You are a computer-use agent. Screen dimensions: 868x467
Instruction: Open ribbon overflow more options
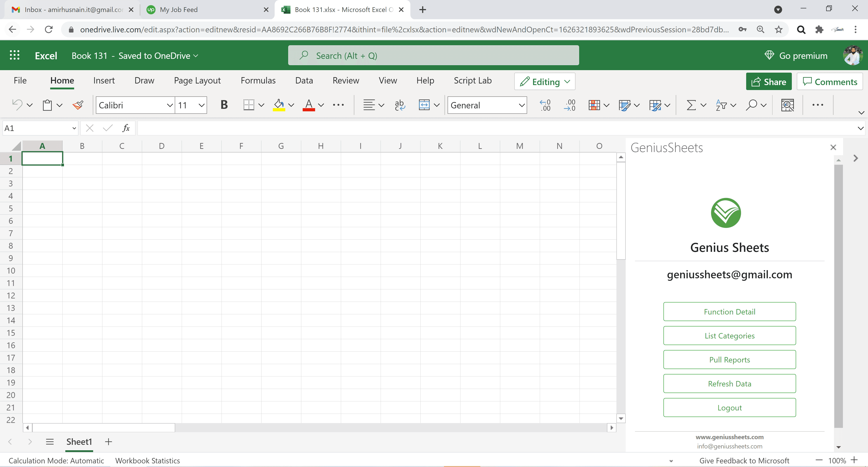click(817, 105)
